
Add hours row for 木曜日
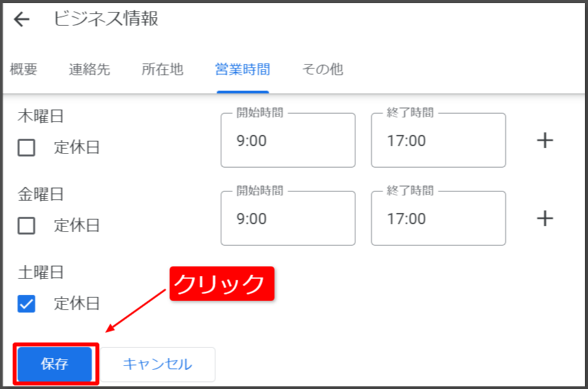click(x=545, y=141)
